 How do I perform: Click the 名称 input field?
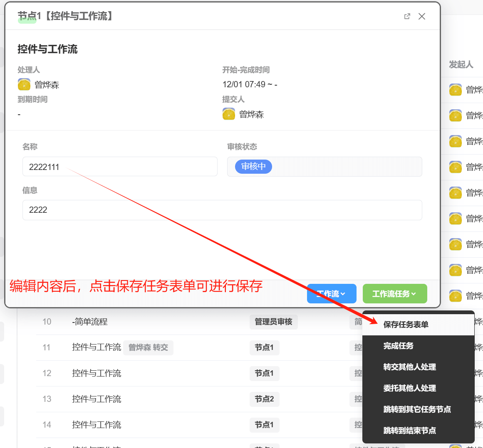[x=120, y=167]
